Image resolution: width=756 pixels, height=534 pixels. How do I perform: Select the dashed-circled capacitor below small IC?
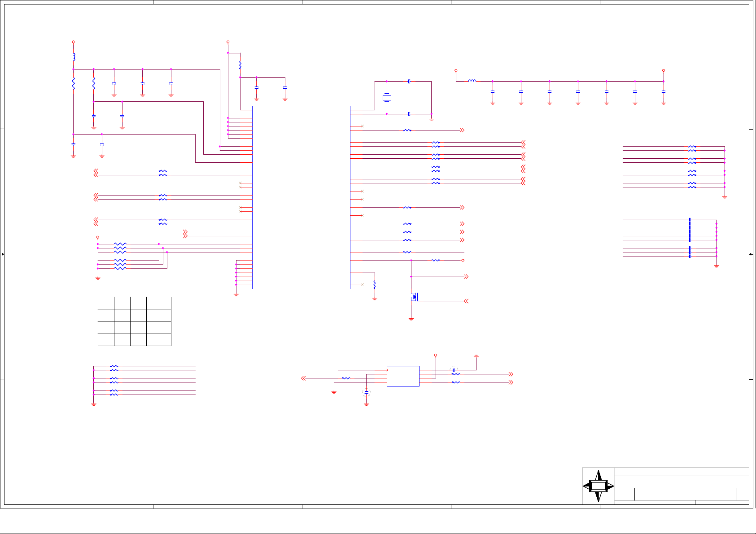click(367, 392)
